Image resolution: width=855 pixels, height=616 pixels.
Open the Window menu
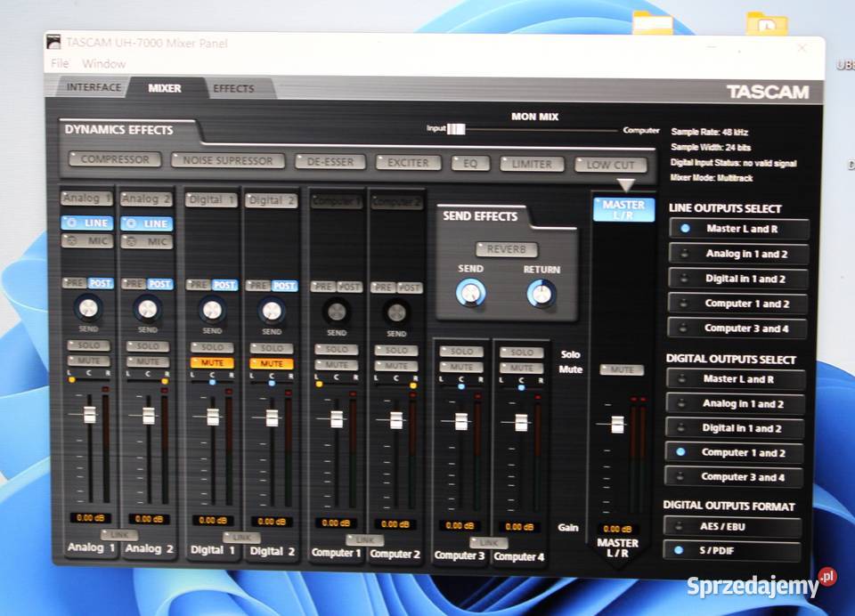[103, 64]
